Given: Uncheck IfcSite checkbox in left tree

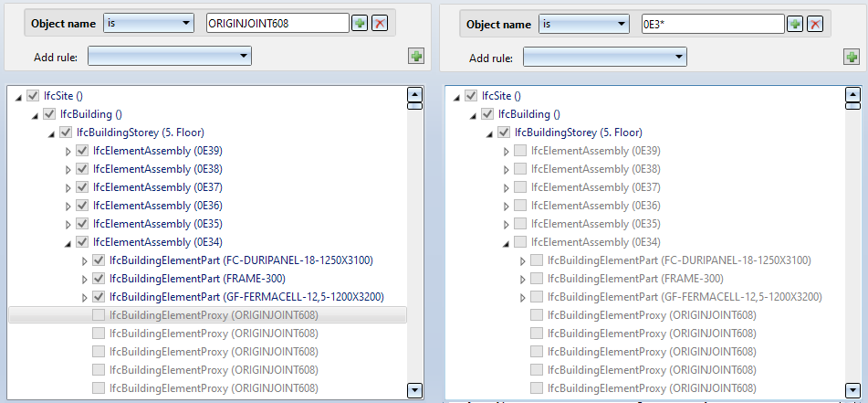Looking at the screenshot, I should click(x=33, y=96).
